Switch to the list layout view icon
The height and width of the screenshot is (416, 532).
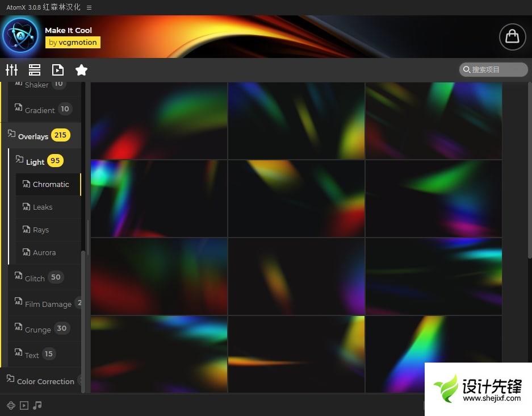35,70
